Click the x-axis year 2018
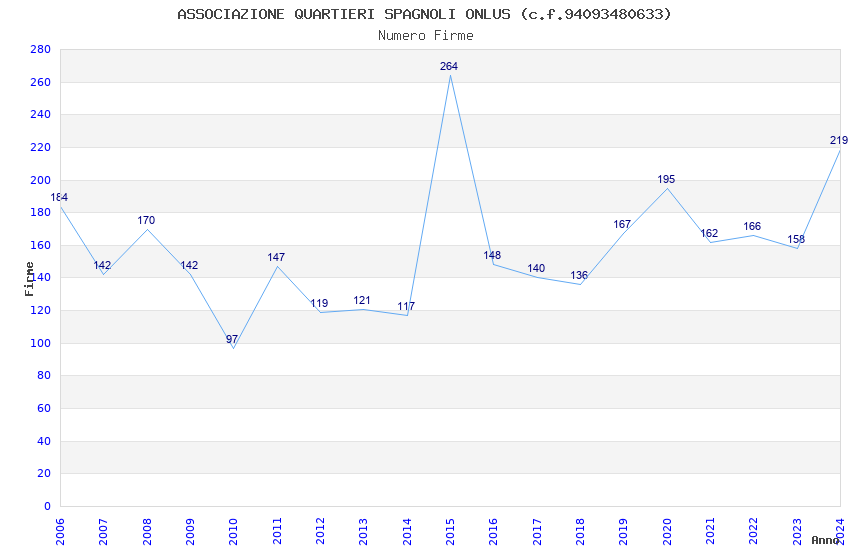This screenshot has width=850, height=550. pyautogui.click(x=580, y=532)
